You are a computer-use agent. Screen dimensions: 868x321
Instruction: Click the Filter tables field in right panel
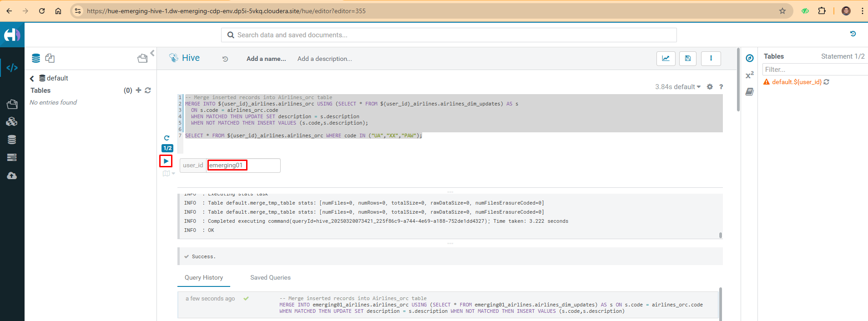(815, 70)
